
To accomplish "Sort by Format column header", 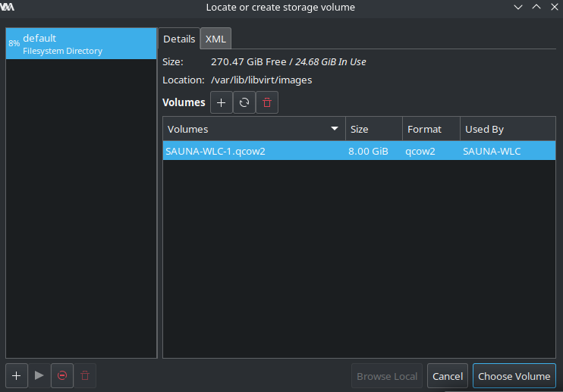I will point(431,129).
